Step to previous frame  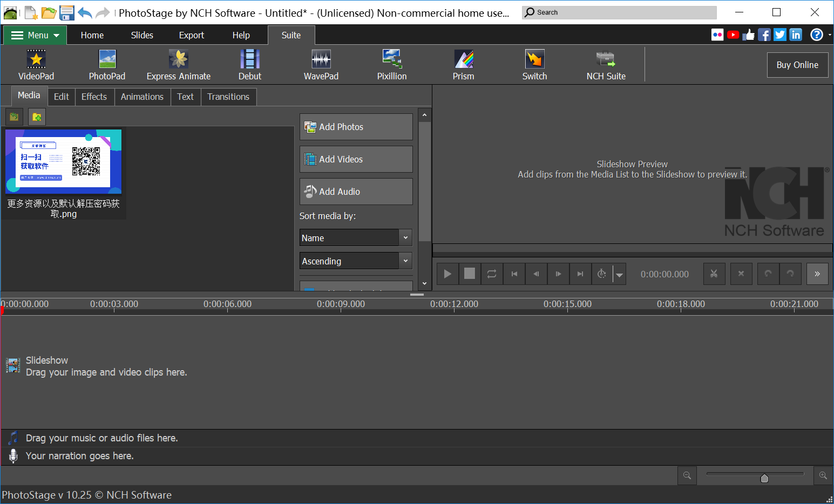click(536, 274)
